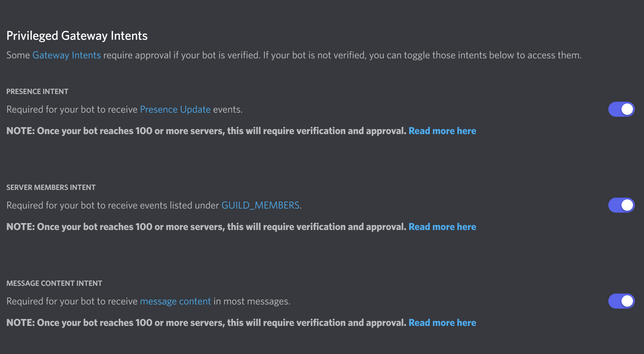644x354 pixels.
Task: Open the Gateway Intents link
Action: [67, 55]
